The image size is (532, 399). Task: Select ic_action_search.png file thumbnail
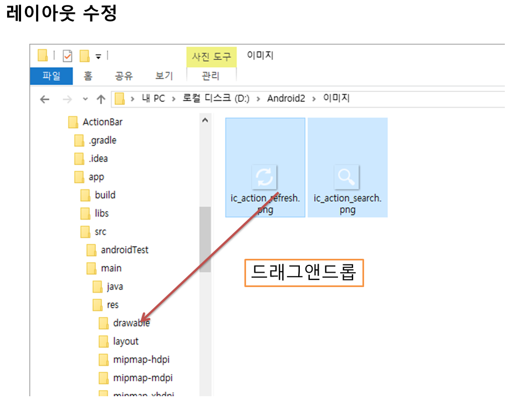click(x=347, y=177)
